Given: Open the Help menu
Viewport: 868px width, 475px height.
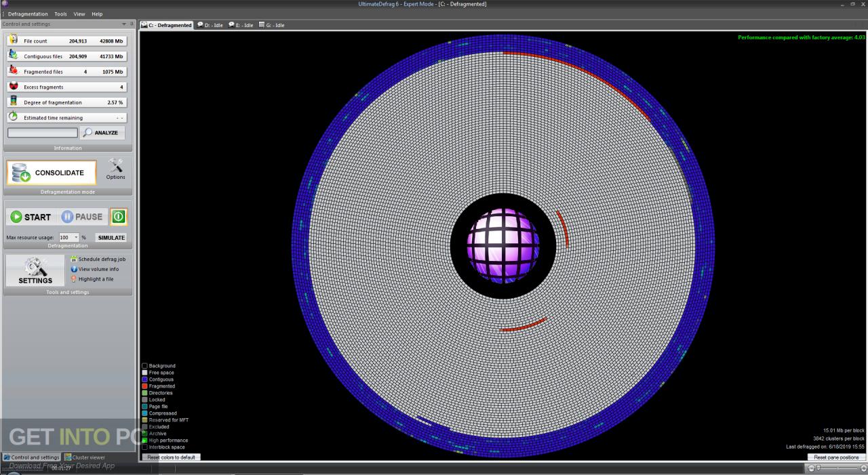Looking at the screenshot, I should 97,14.
